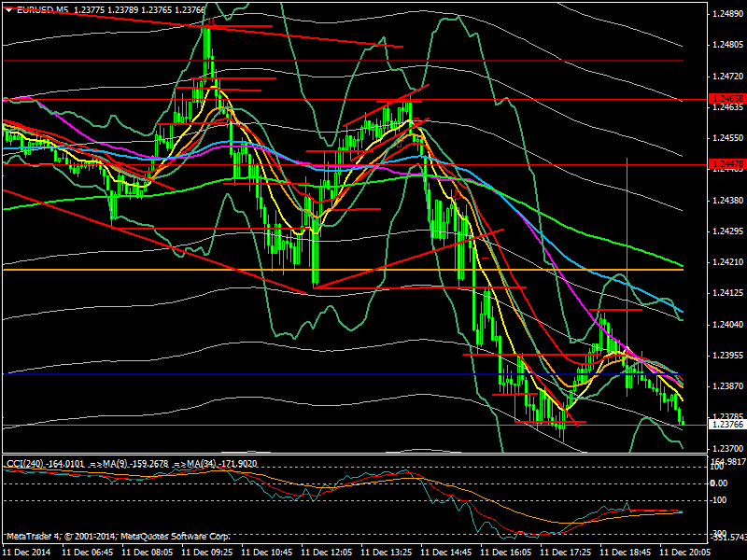Click time axis label 11 Dec 17:25
747x560 pixels.
tap(566, 552)
